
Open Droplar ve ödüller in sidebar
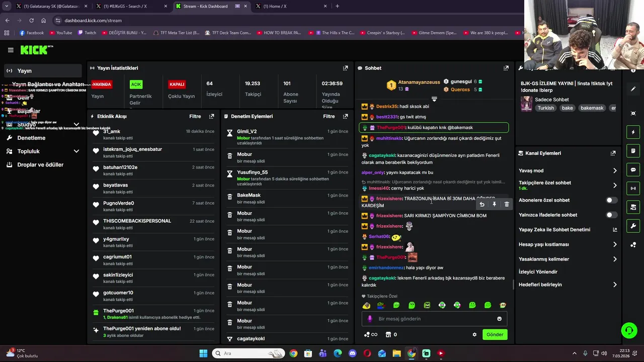43,165
